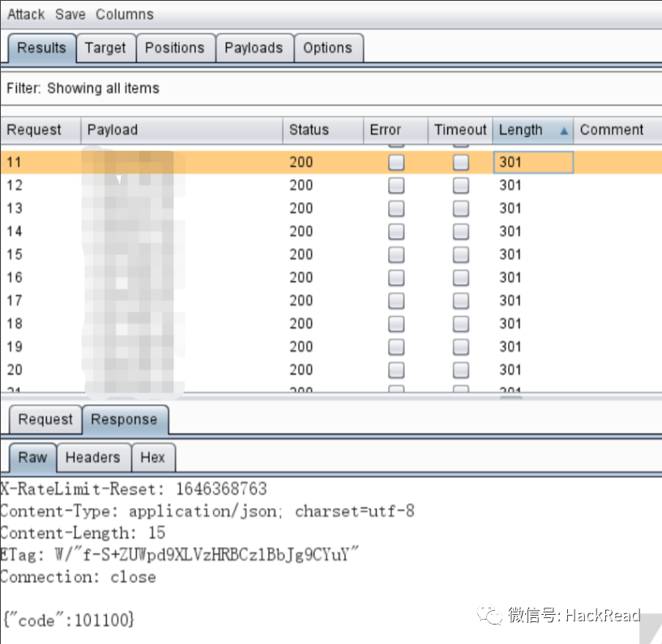Switch to the Positions tab
The height and width of the screenshot is (644, 662).
tap(175, 48)
